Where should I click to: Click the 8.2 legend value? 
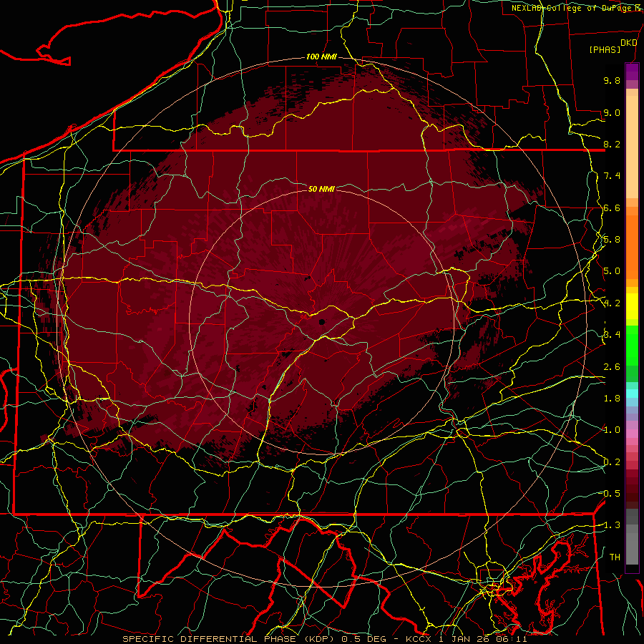[612, 144]
